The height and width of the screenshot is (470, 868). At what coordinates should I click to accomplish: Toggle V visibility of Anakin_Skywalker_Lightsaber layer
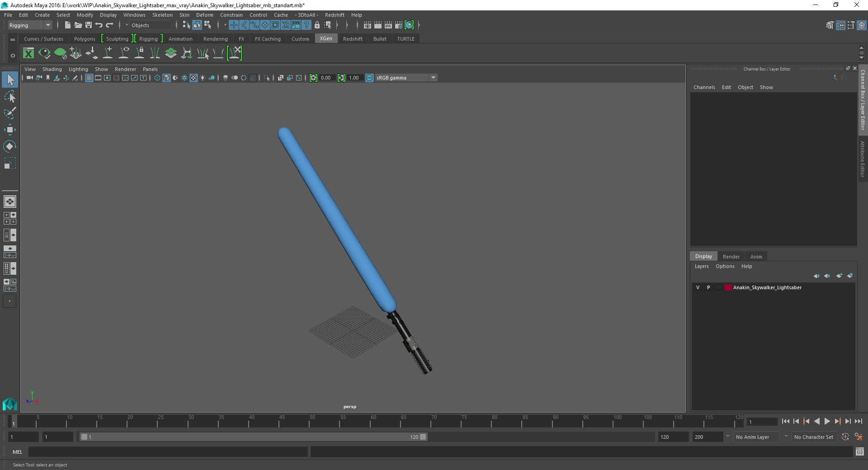pyautogui.click(x=698, y=287)
